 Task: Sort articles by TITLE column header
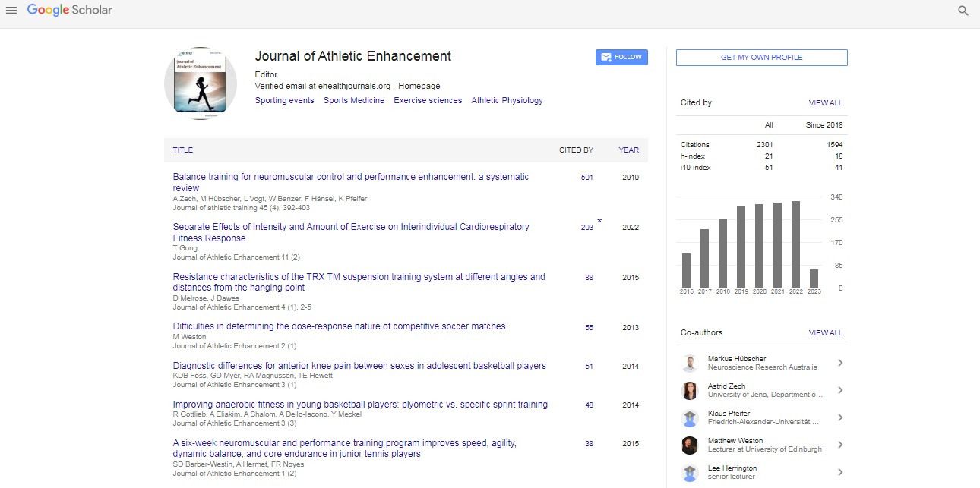[x=183, y=150]
